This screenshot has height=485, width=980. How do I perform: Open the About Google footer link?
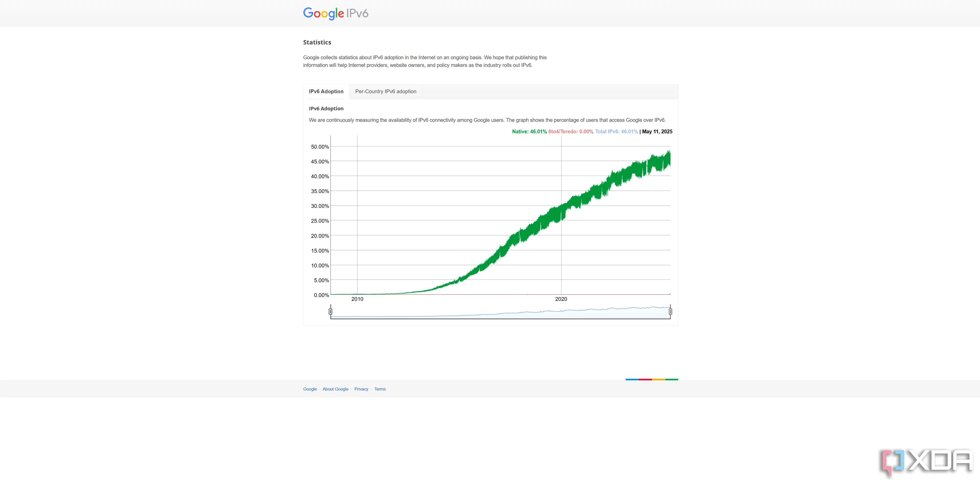point(335,389)
